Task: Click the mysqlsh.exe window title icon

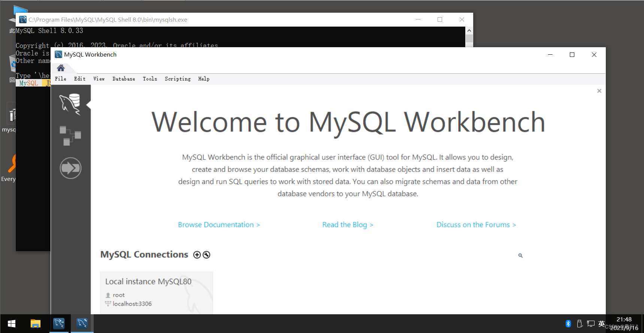Action: [23, 19]
